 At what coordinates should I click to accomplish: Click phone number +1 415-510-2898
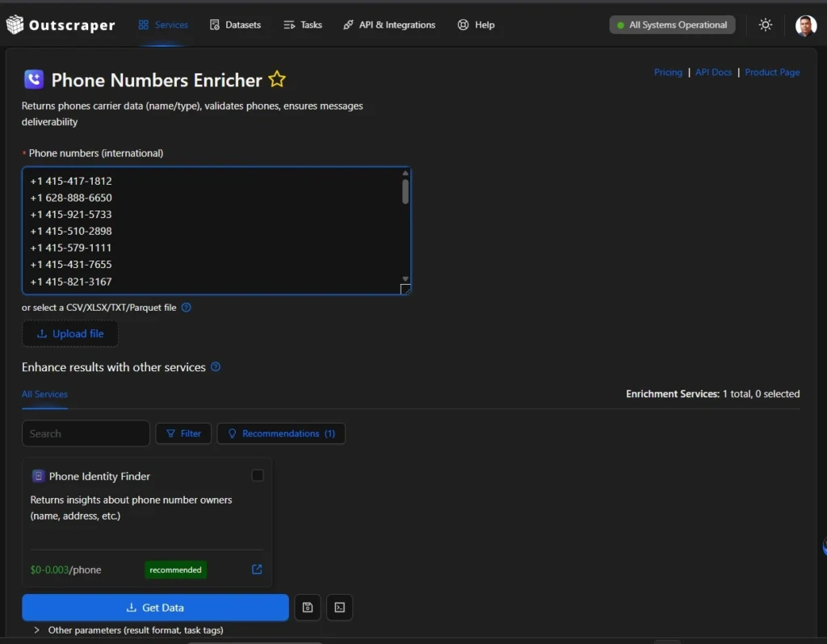71,231
